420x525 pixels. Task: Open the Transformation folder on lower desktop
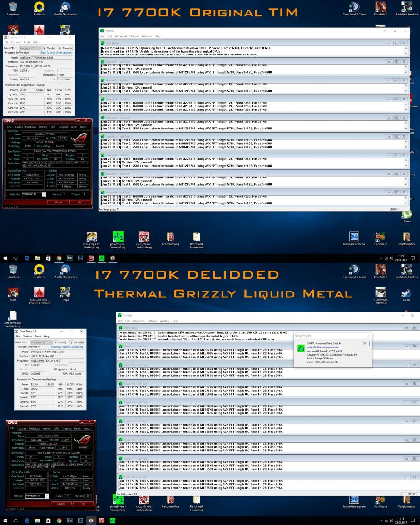406,501
